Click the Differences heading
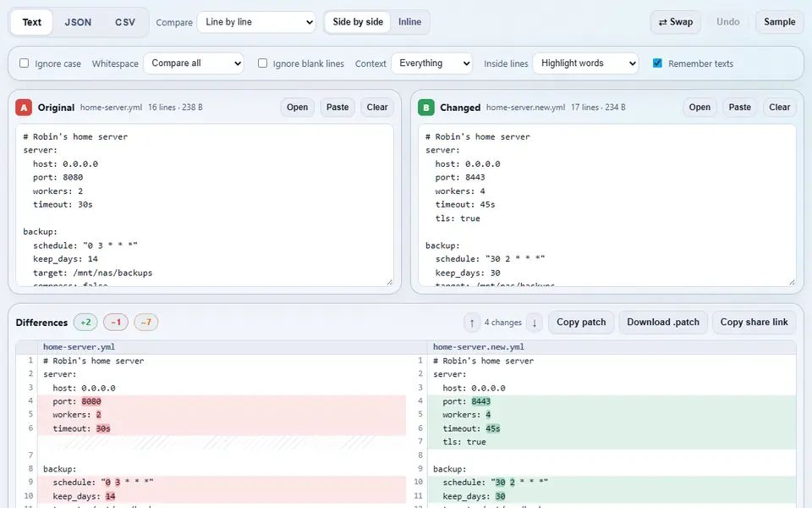The image size is (812, 508). tap(41, 323)
